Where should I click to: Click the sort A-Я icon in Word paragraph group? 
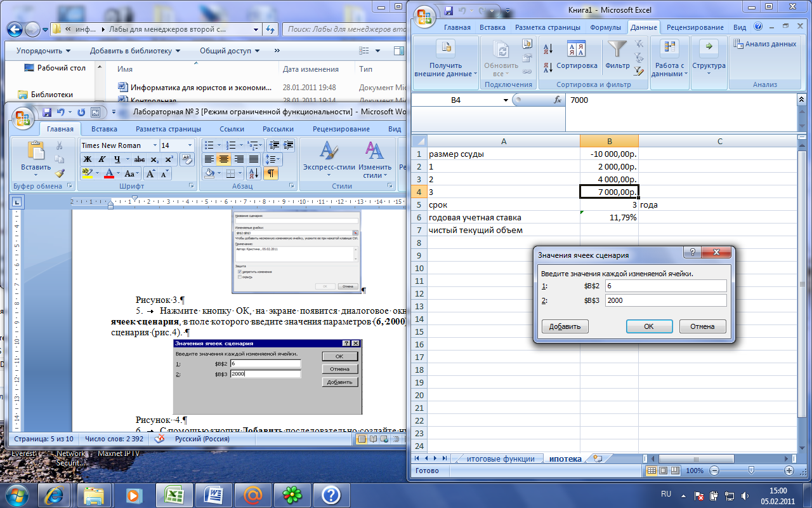pos(253,173)
